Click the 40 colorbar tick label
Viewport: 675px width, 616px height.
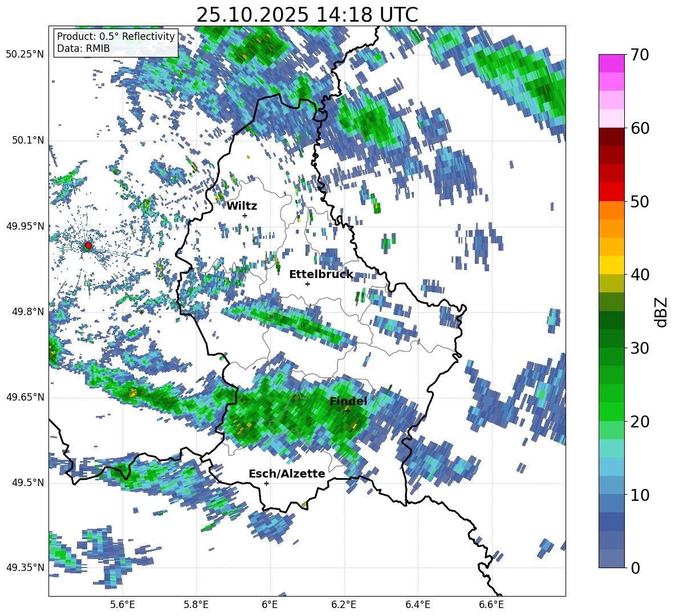point(639,275)
